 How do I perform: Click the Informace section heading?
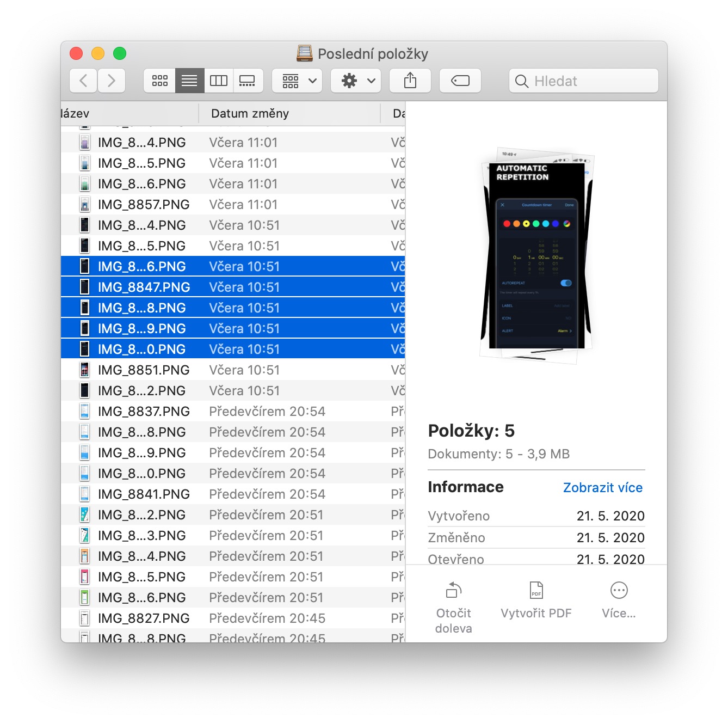coord(466,487)
